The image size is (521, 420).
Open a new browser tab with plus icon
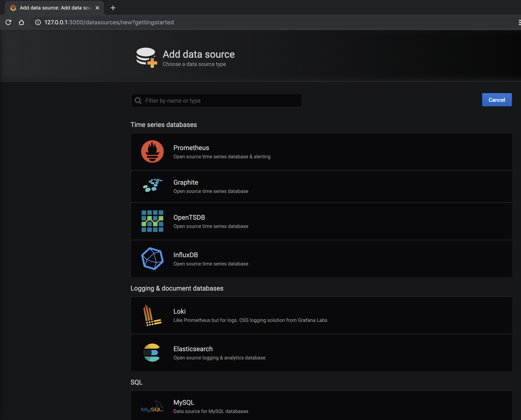coord(113,8)
